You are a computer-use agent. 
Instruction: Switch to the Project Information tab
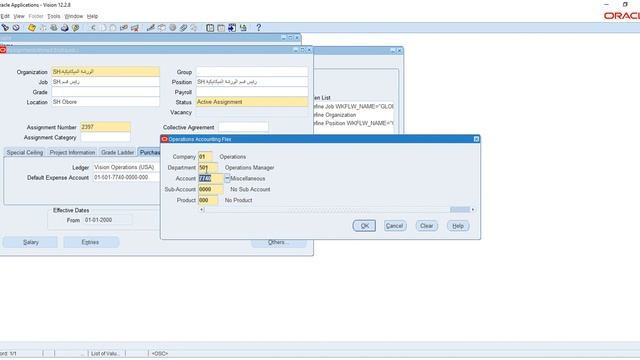pyautogui.click(x=72, y=152)
